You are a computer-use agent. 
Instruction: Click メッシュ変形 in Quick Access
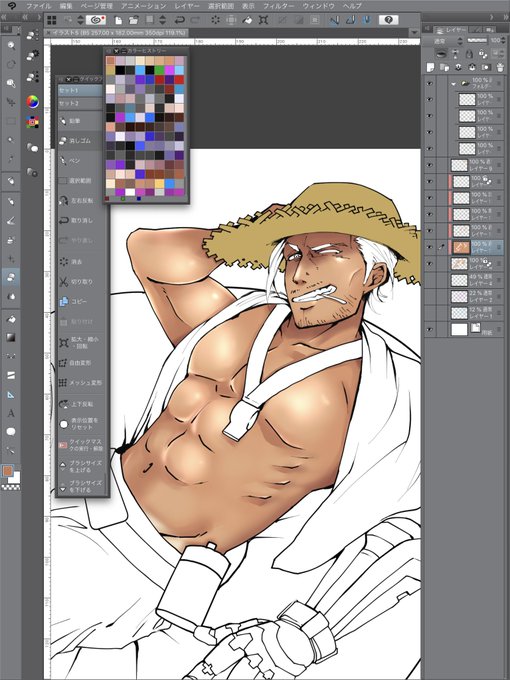(x=82, y=383)
